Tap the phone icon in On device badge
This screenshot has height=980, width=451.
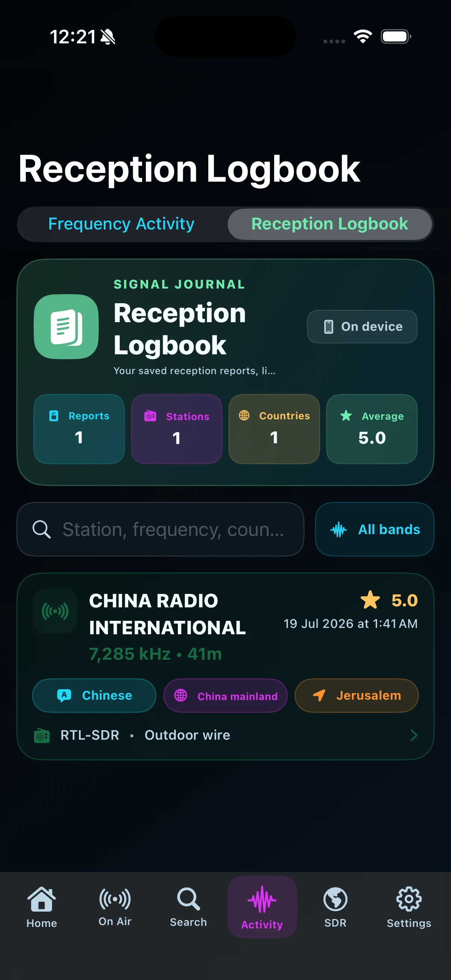coord(328,326)
